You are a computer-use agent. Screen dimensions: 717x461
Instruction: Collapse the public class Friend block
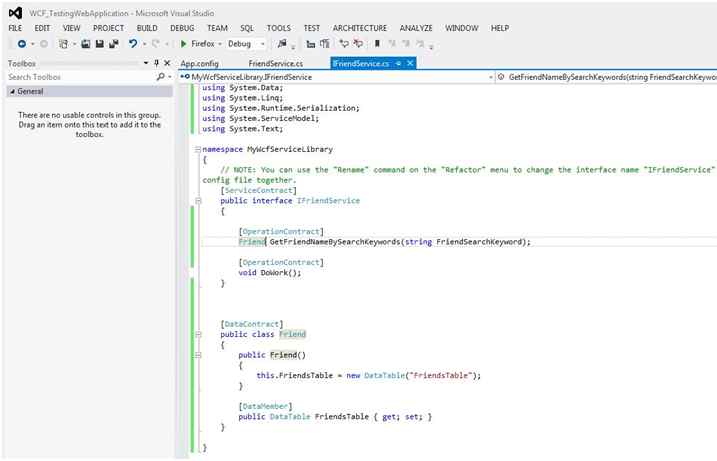coord(199,335)
